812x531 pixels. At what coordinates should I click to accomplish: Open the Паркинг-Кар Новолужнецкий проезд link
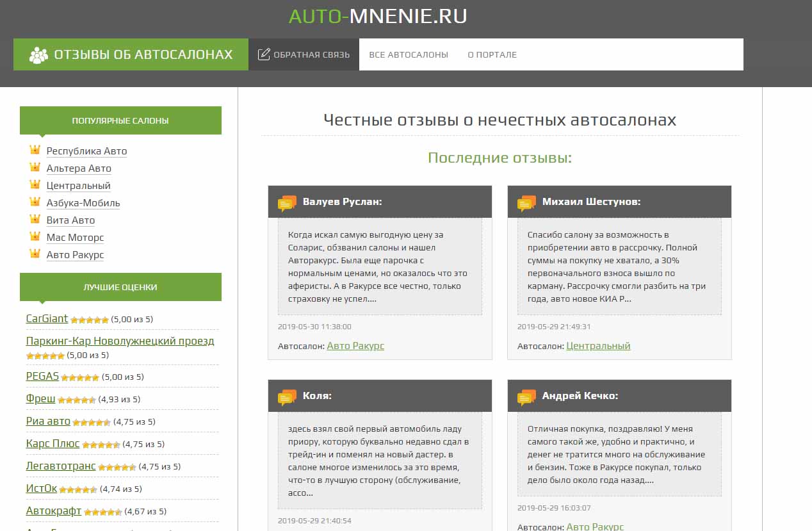click(120, 341)
